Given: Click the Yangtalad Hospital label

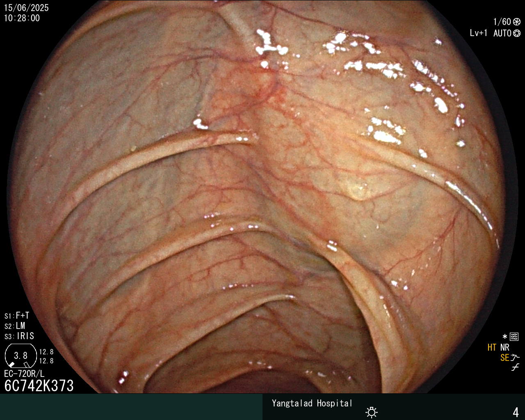Looking at the screenshot, I should 312,403.
